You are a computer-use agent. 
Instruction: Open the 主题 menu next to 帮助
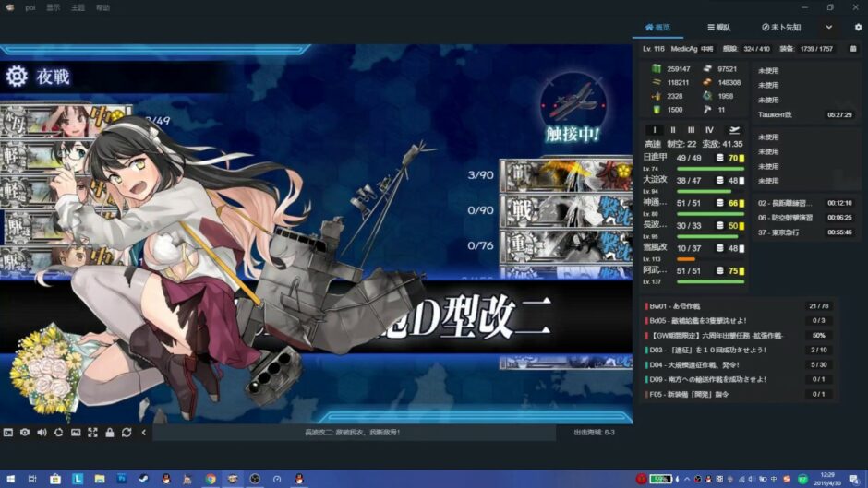pos(78,7)
